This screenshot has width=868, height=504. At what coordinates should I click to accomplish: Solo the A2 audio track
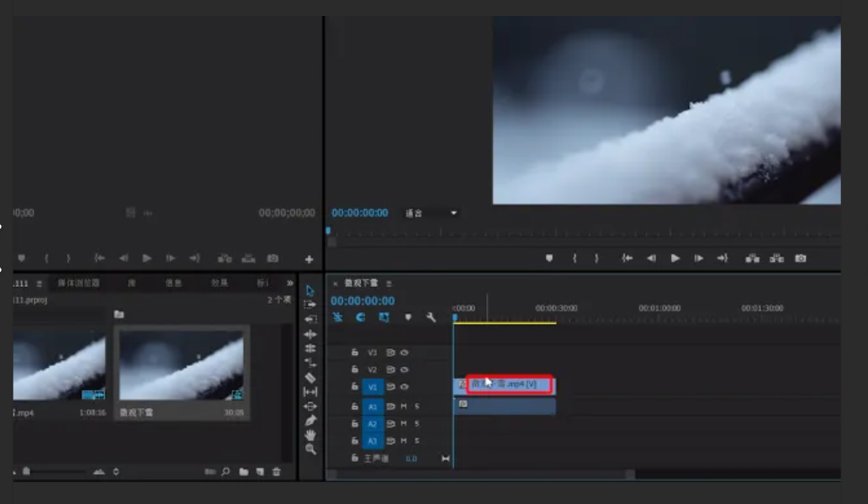tap(417, 423)
